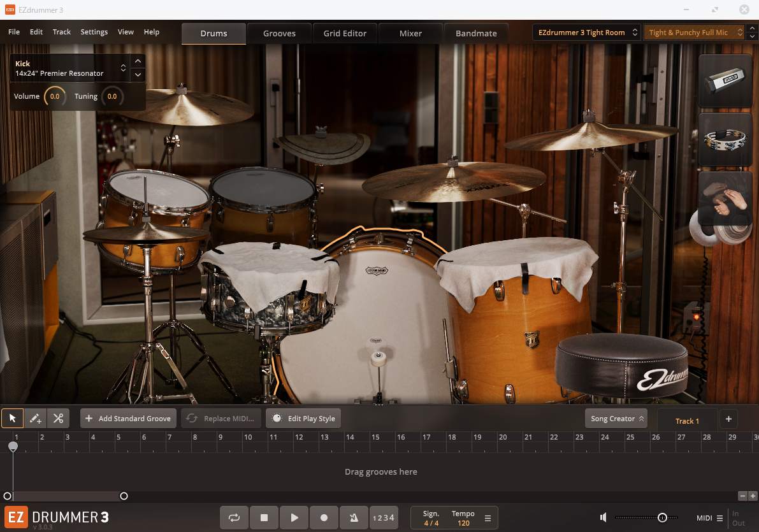This screenshot has width=759, height=532.
Task: Open the shaker percussion instrument
Action: (x=725, y=81)
